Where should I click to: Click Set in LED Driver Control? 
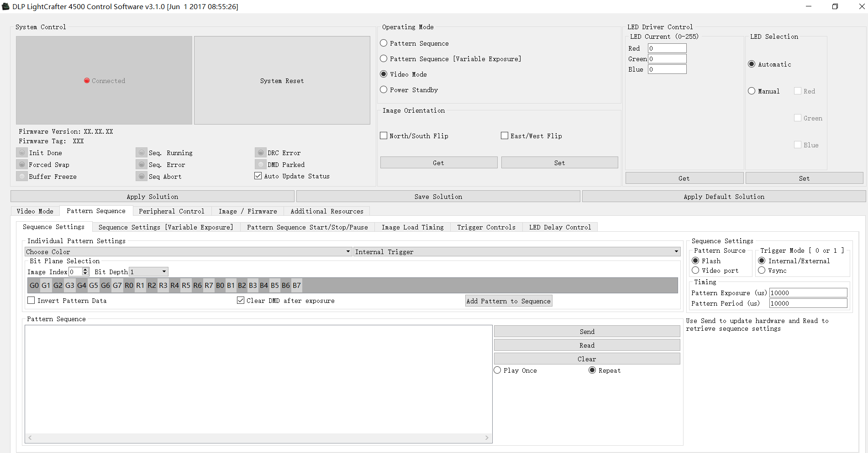tap(805, 178)
